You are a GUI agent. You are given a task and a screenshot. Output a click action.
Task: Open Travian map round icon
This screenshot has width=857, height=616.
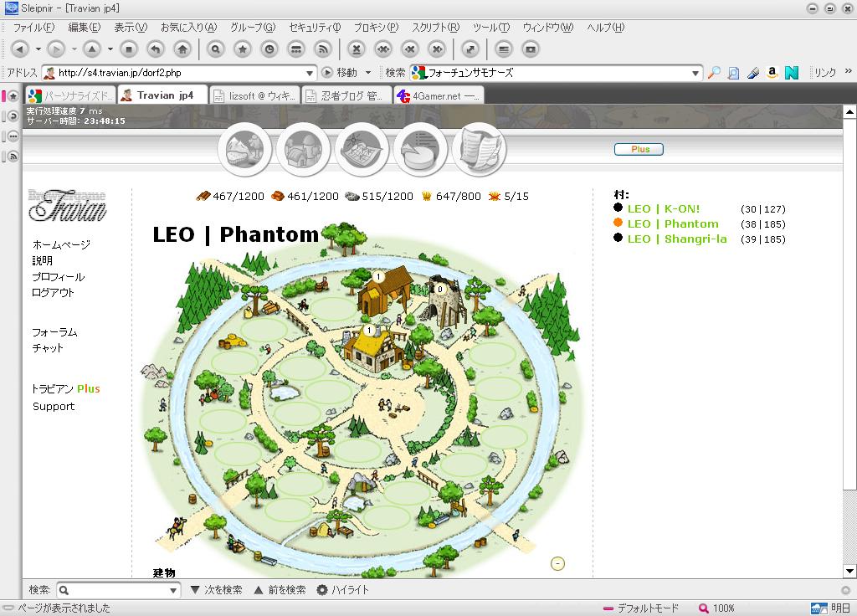click(362, 149)
